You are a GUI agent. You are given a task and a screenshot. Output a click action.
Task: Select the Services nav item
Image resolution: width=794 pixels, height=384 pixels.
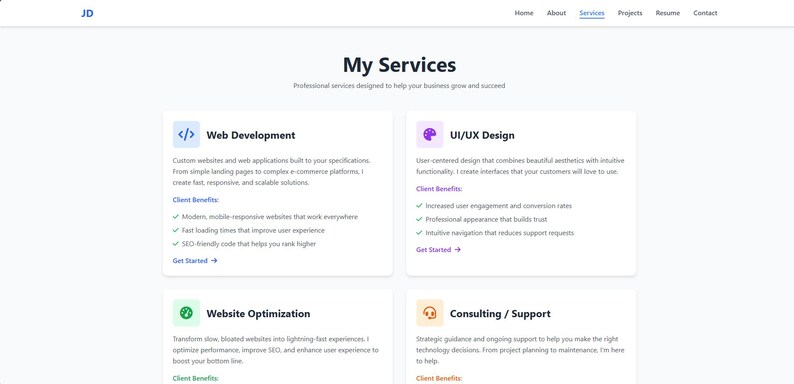click(x=591, y=13)
